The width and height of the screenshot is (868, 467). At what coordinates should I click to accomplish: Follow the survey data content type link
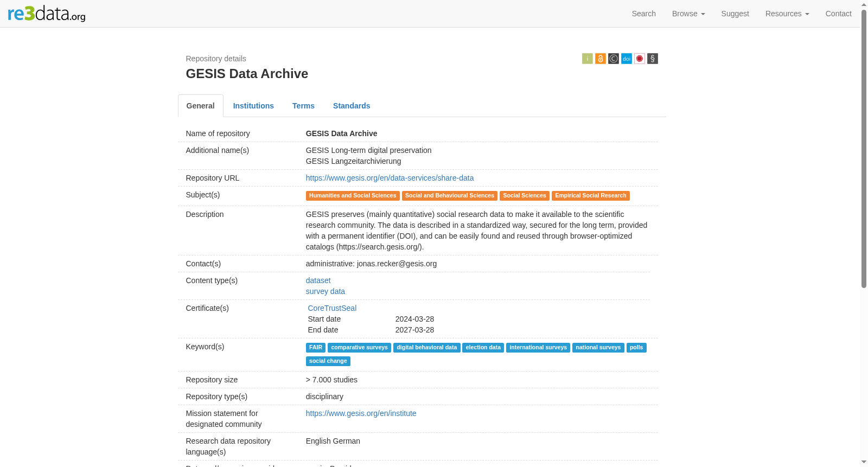[325, 291]
